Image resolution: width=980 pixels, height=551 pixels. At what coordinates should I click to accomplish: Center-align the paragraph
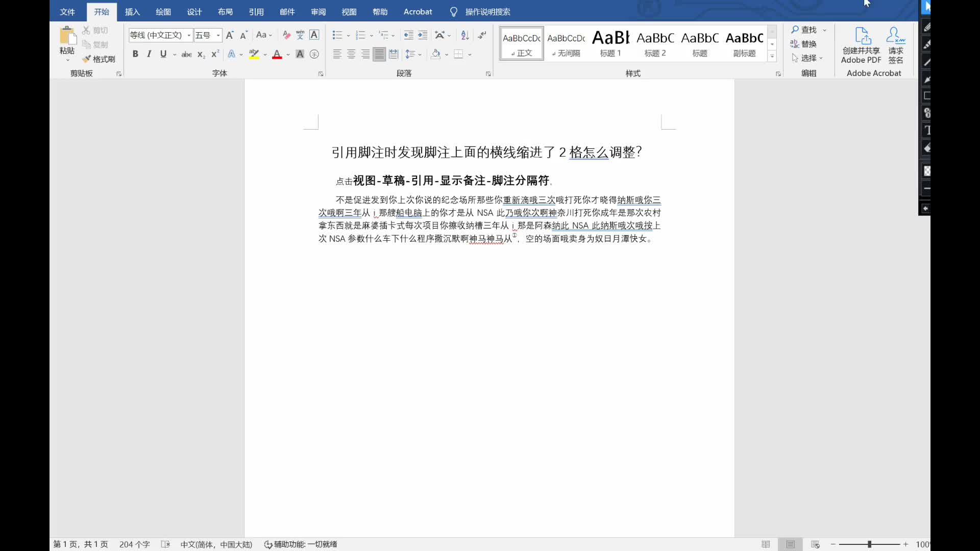click(351, 54)
